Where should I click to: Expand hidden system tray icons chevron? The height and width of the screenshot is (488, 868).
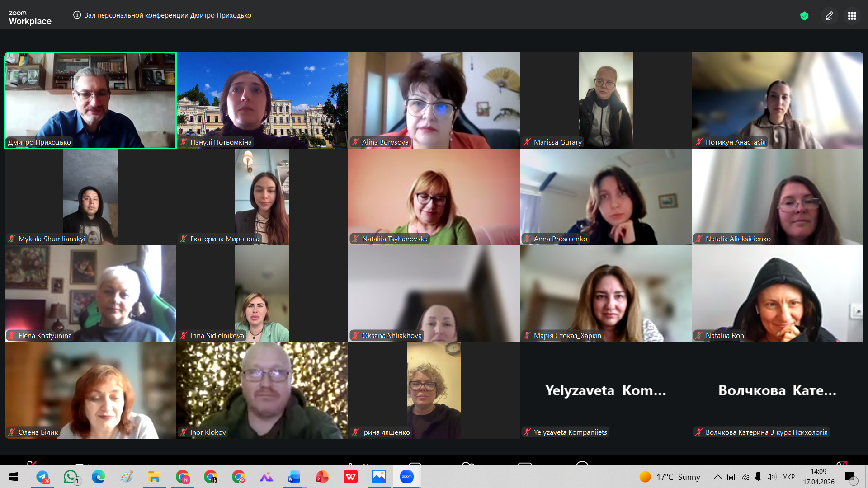[717, 477]
